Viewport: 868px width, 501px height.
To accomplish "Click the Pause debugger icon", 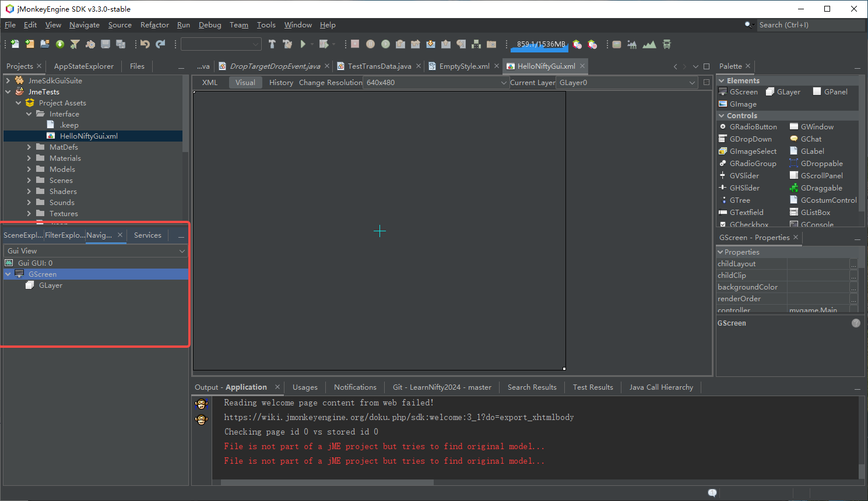I will (x=370, y=44).
